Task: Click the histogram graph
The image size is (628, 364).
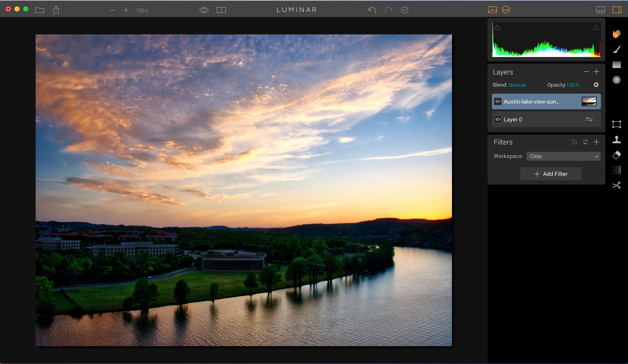Action: pyautogui.click(x=546, y=40)
